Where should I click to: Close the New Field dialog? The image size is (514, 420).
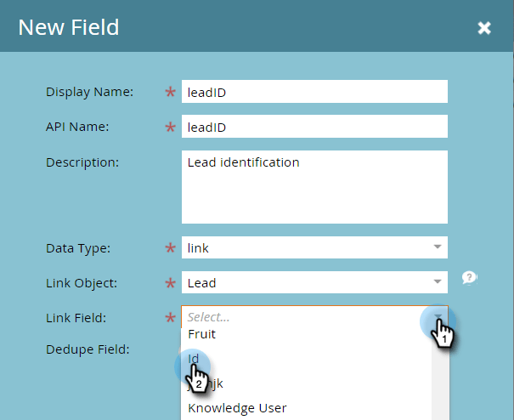tap(484, 28)
